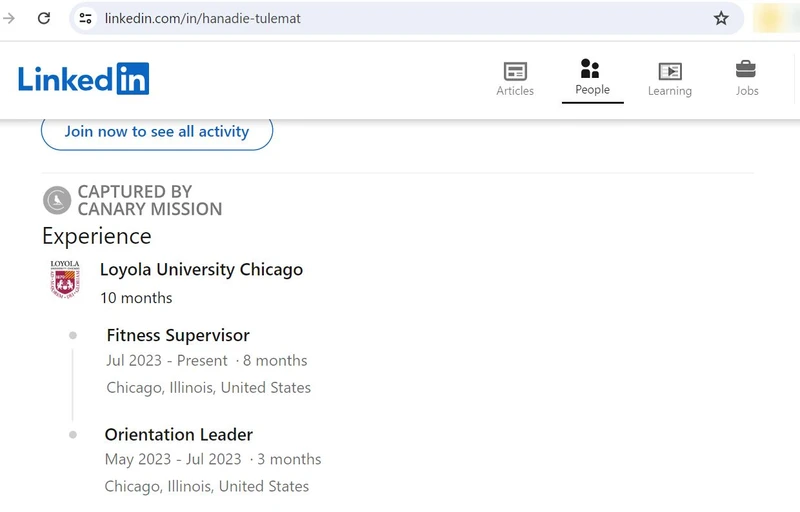Select Orientation Leader position title
Viewport: 800px width, 512px height.
[x=179, y=435]
